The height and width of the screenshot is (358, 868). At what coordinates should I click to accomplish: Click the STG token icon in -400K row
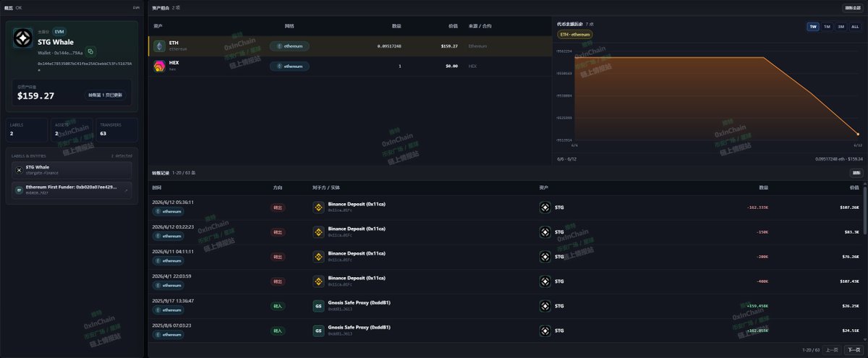click(x=545, y=281)
